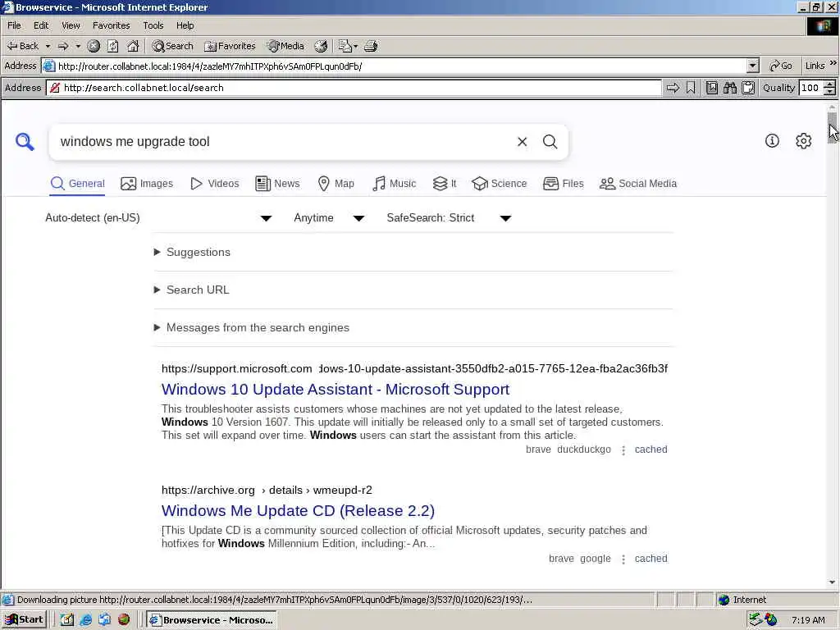
Task: Open Windows Me Update CD result link
Action: tap(298, 510)
